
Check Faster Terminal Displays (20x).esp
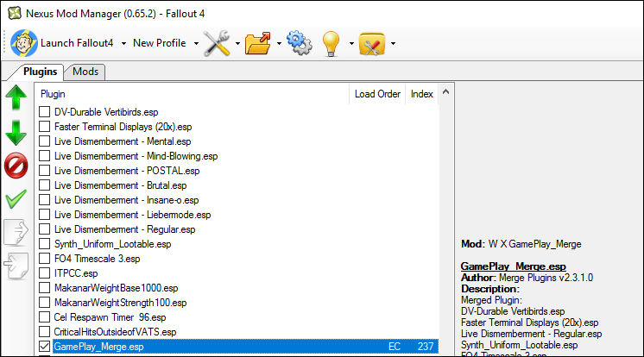[44, 127]
